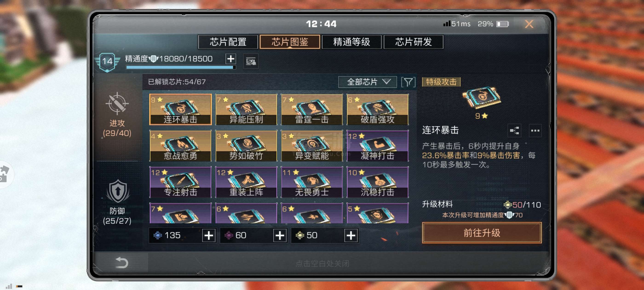
Task: Open the filter funnel icon
Action: 408,82
